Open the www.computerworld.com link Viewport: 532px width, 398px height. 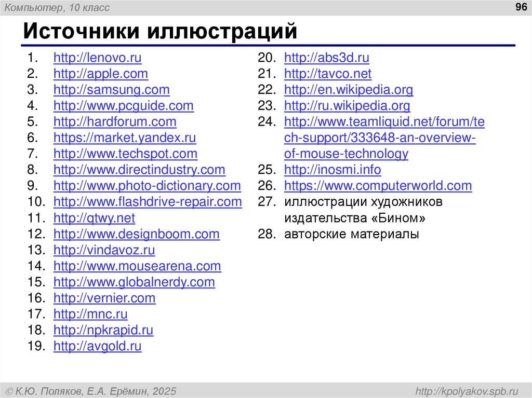pos(378,186)
